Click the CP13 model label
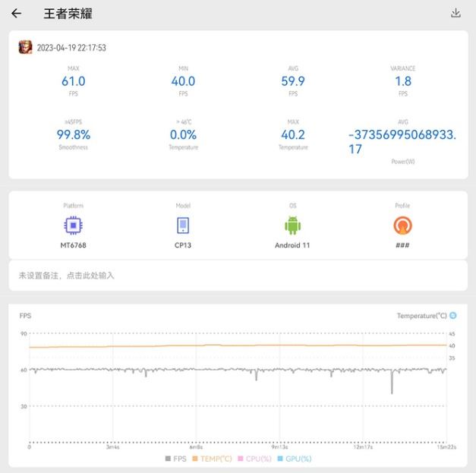Image resolution: width=476 pixels, height=473 pixels. (183, 245)
